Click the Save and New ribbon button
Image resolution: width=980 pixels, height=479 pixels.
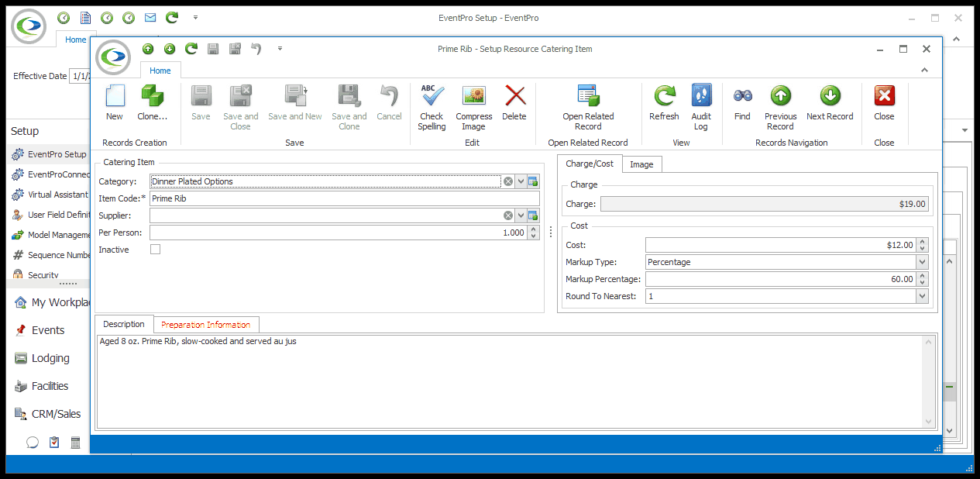pyautogui.click(x=295, y=103)
